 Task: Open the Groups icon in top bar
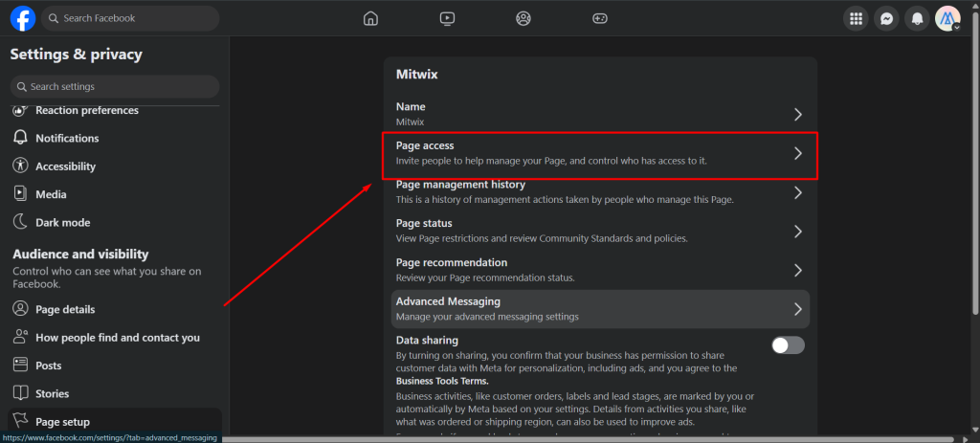coord(523,18)
